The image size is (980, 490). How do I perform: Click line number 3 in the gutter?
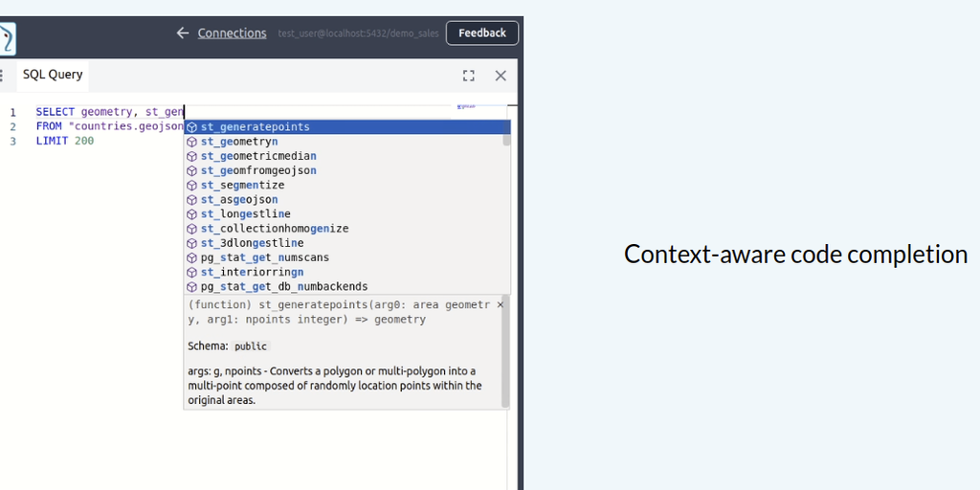point(13,142)
